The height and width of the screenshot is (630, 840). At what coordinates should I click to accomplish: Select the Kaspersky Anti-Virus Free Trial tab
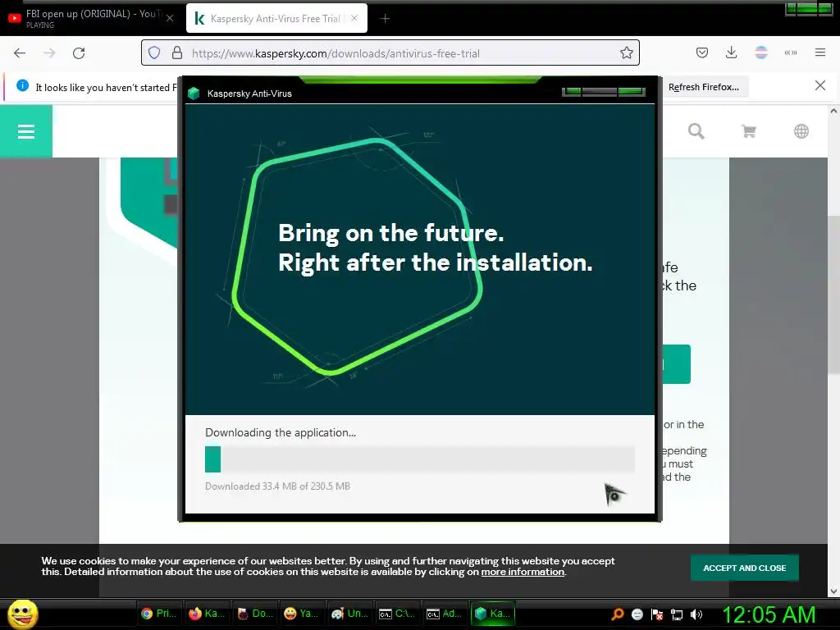click(269, 18)
